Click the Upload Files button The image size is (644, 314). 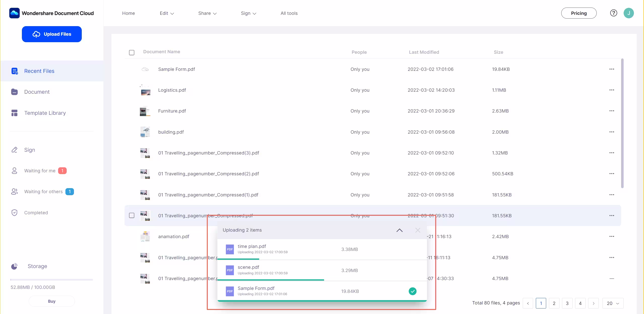52,34
